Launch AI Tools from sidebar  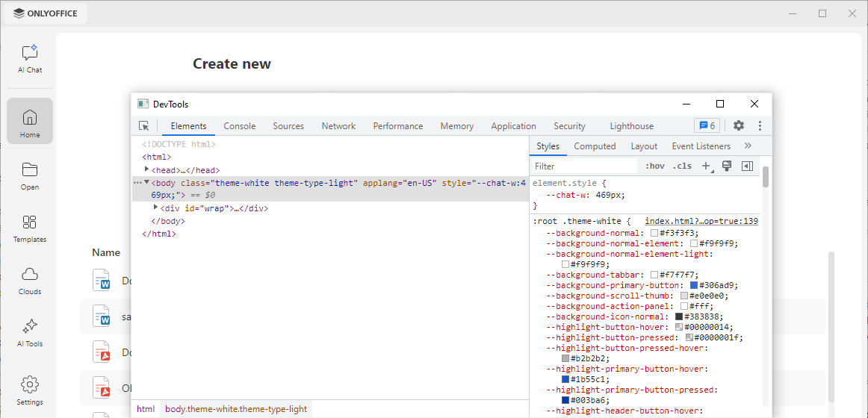pyautogui.click(x=30, y=333)
